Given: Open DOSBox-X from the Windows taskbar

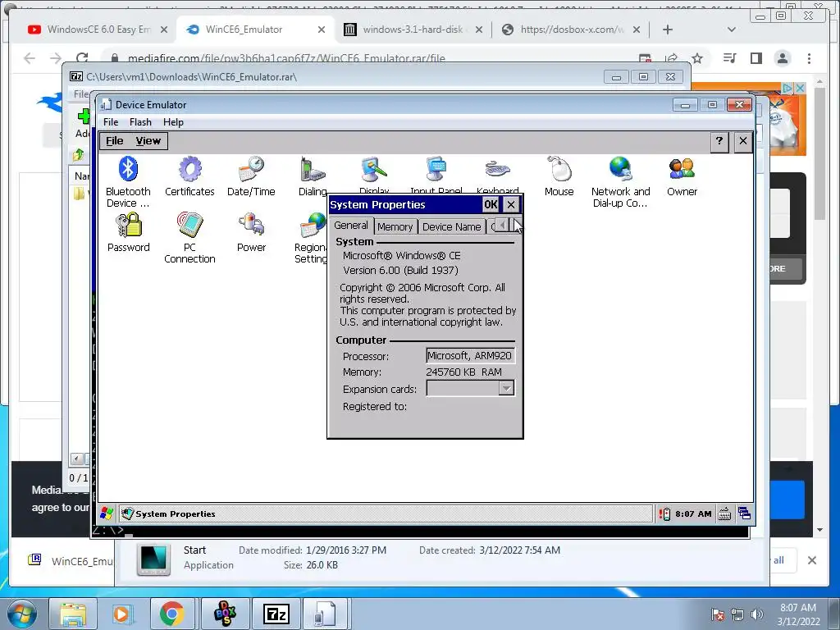Looking at the screenshot, I should point(225,614).
